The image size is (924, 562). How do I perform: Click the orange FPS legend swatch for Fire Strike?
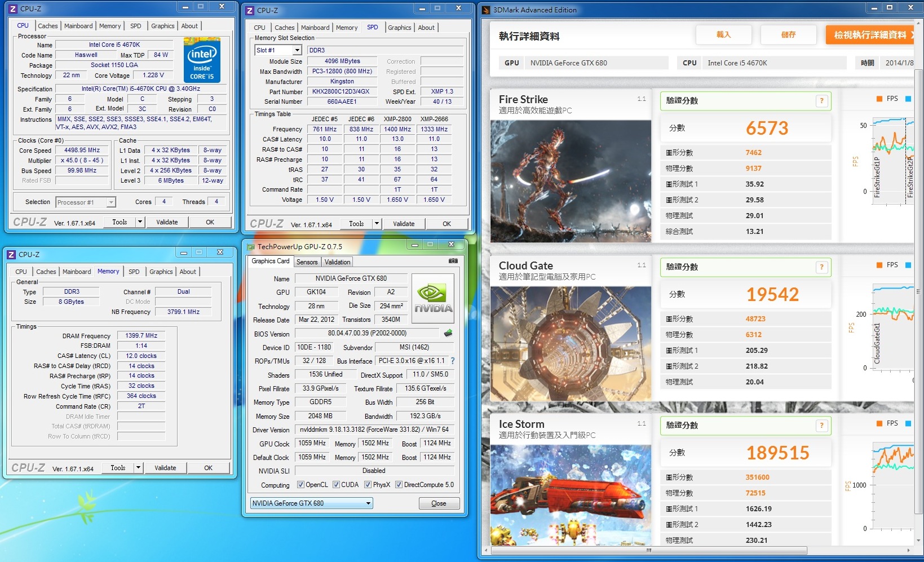879,99
